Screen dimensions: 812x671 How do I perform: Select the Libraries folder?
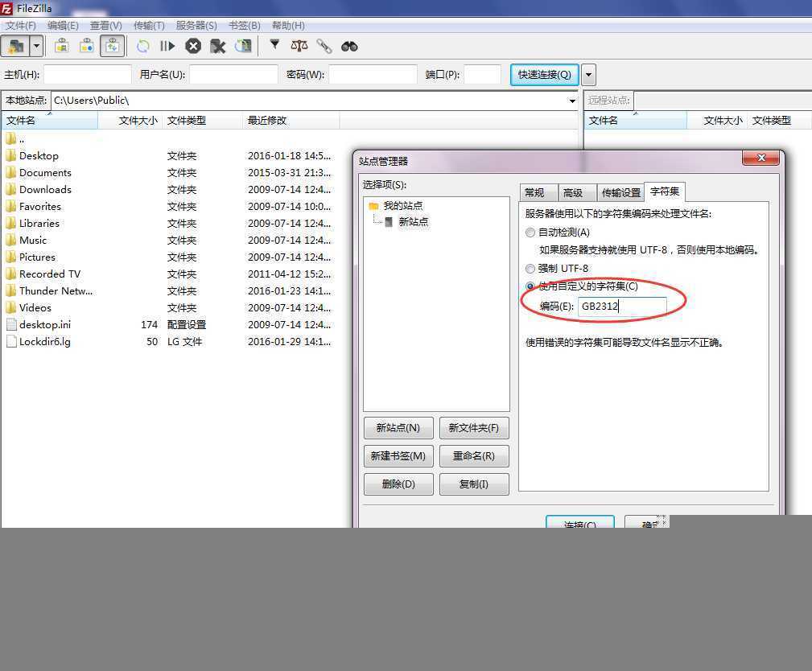click(39, 223)
